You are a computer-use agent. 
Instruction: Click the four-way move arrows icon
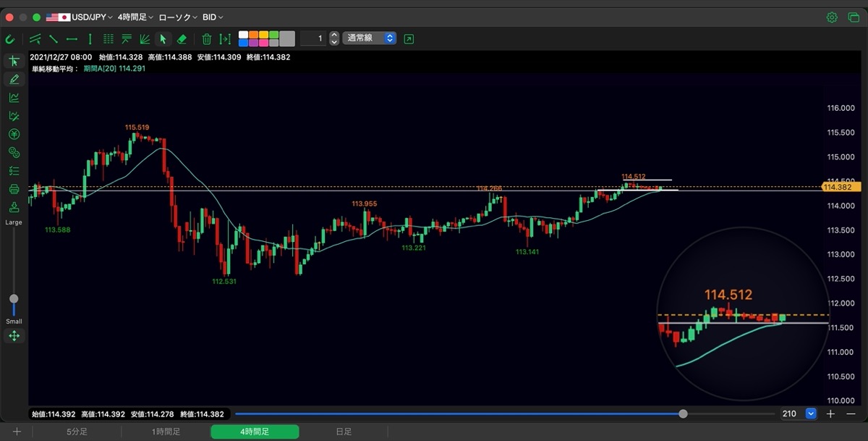pos(14,336)
